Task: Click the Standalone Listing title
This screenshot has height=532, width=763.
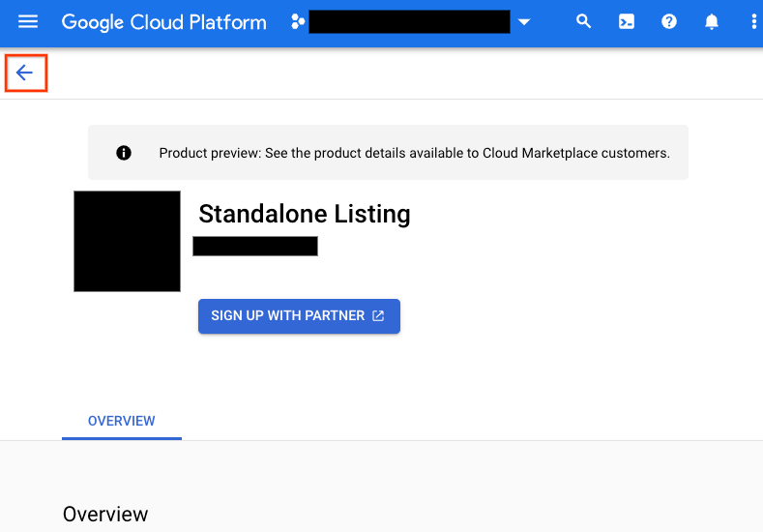Action: [304, 214]
